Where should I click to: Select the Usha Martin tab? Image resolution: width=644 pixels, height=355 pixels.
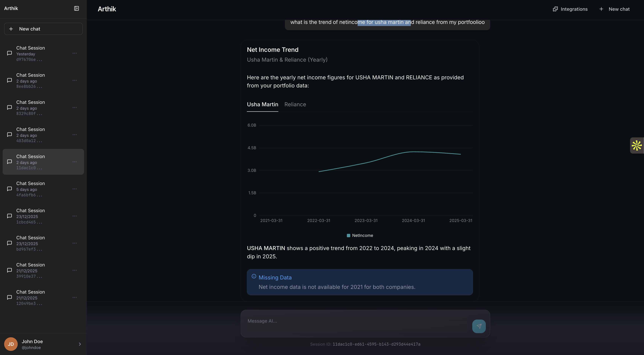coord(262,105)
